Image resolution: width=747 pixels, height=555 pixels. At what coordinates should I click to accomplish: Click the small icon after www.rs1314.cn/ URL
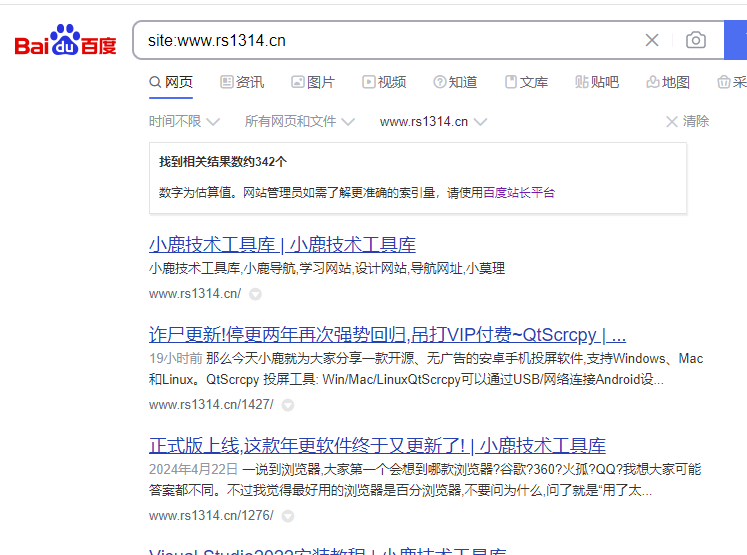[255, 294]
